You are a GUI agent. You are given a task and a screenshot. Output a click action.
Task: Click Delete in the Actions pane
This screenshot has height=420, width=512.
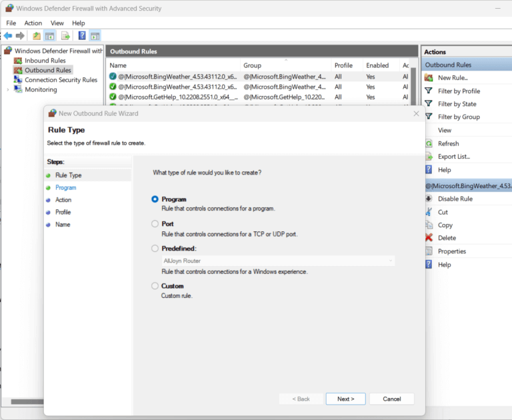point(447,238)
